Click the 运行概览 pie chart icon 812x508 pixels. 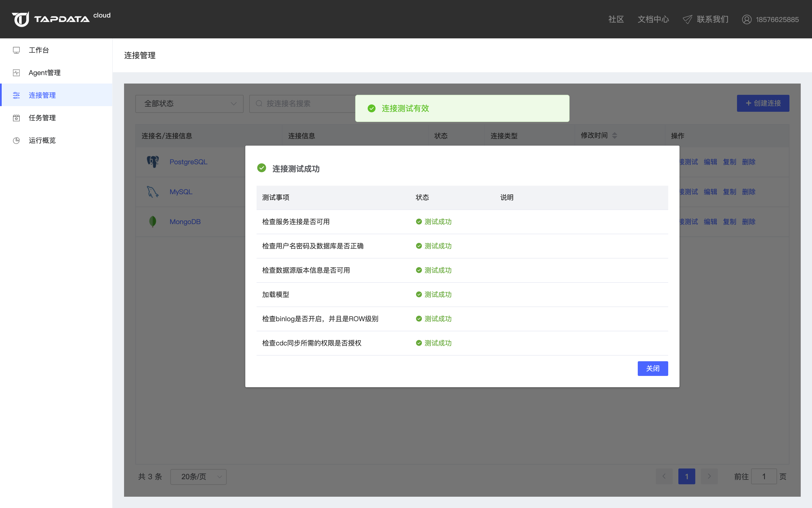tap(16, 140)
